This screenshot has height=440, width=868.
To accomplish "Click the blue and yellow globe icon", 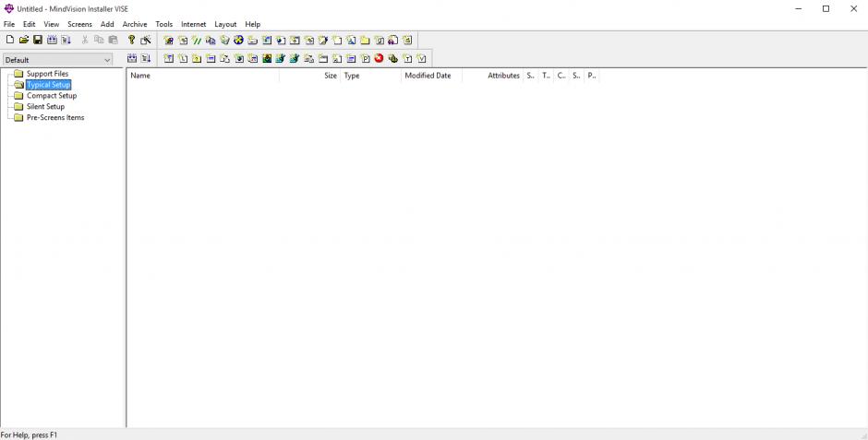I will (238, 41).
